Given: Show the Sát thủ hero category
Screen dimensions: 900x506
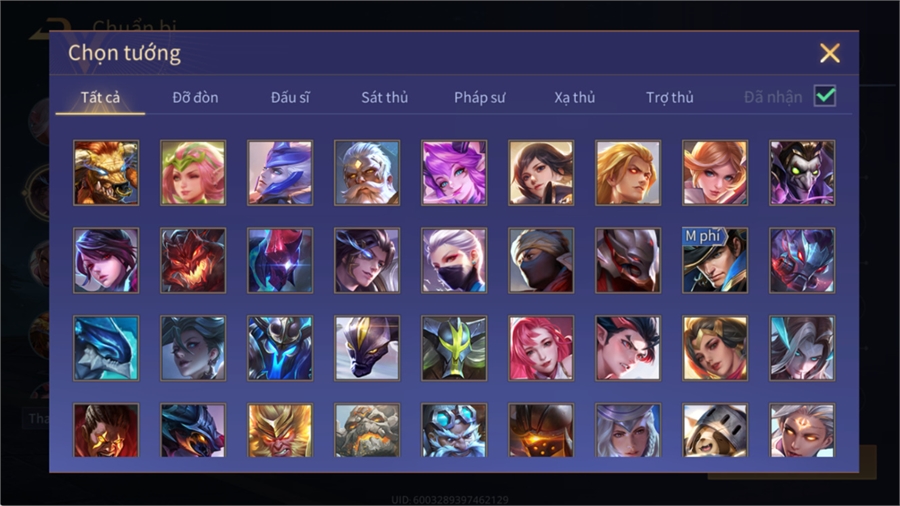Looking at the screenshot, I should coord(385,98).
